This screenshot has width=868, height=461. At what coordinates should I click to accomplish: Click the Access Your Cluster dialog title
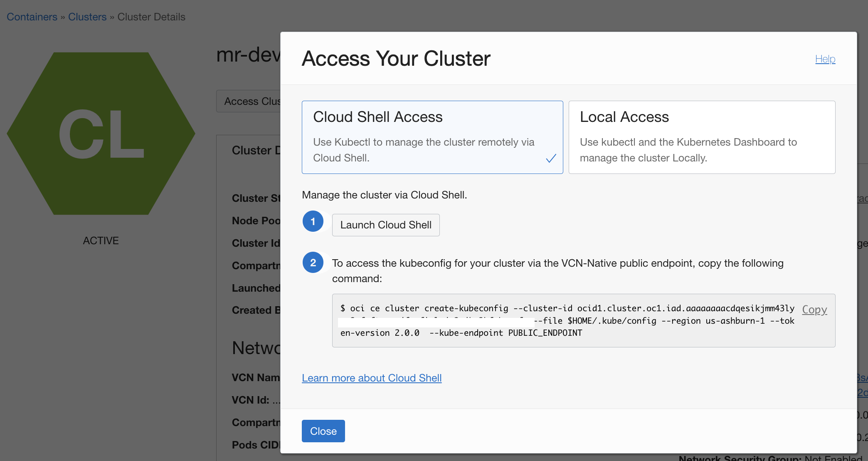(396, 59)
